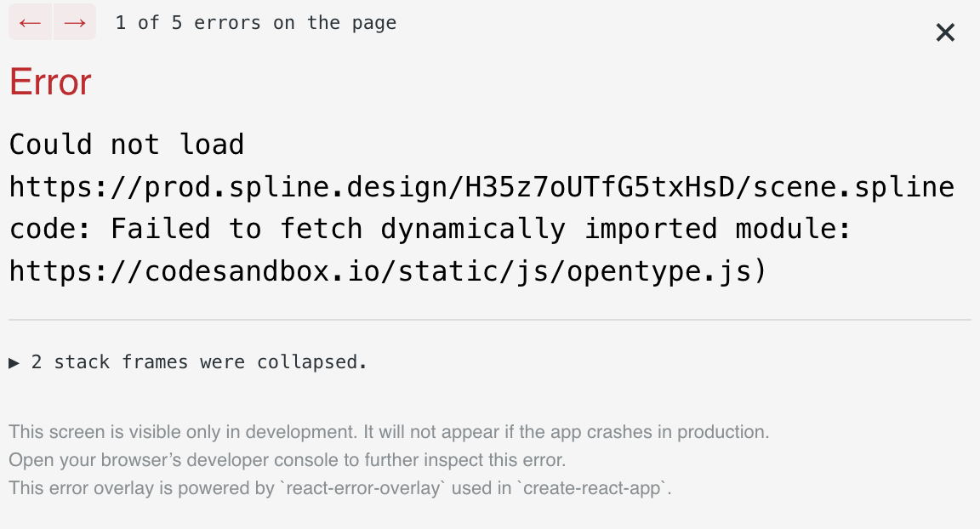This screenshot has height=529, width=980.
Task: Click the '1 of 5 errors' counter label
Action: point(255,23)
